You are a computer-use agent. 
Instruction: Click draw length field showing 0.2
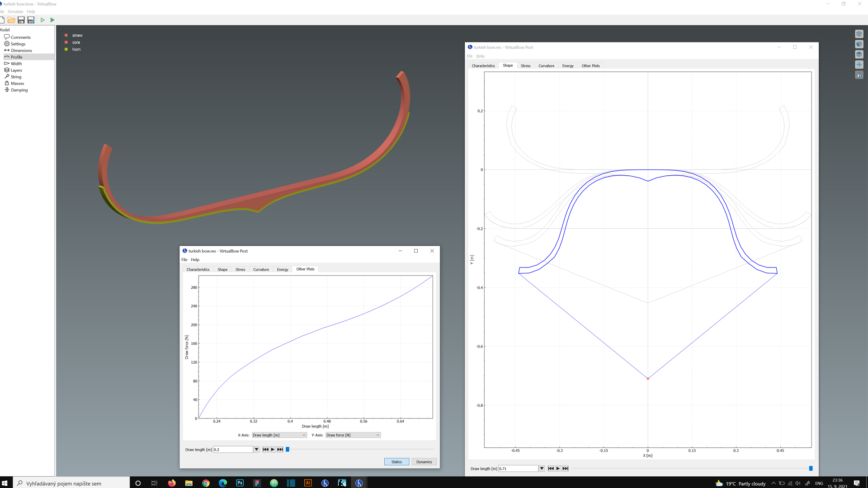233,450
